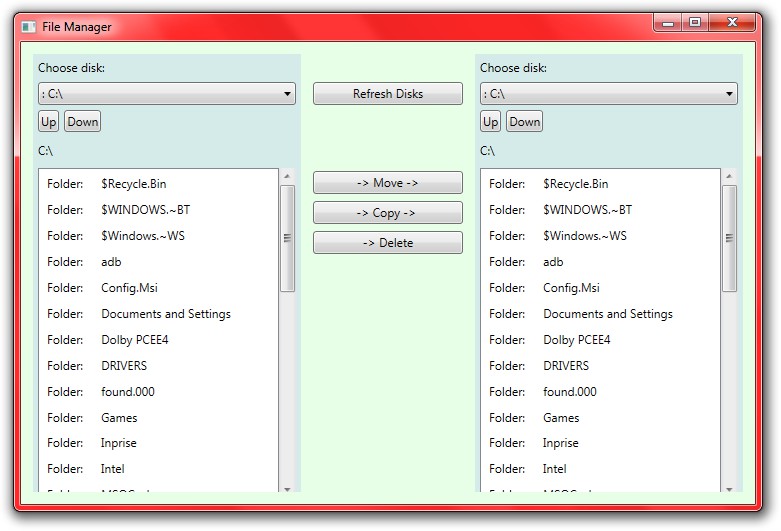Maximize the File Manager window
The height and width of the screenshot is (531, 781).
pos(695,22)
